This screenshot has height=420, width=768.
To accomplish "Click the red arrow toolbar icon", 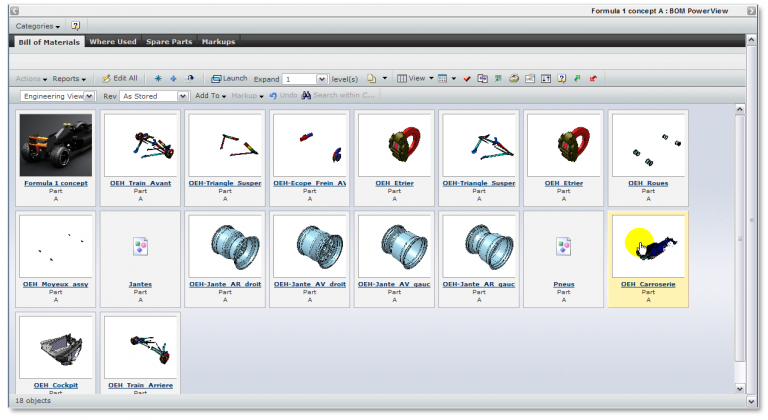I will point(593,78).
